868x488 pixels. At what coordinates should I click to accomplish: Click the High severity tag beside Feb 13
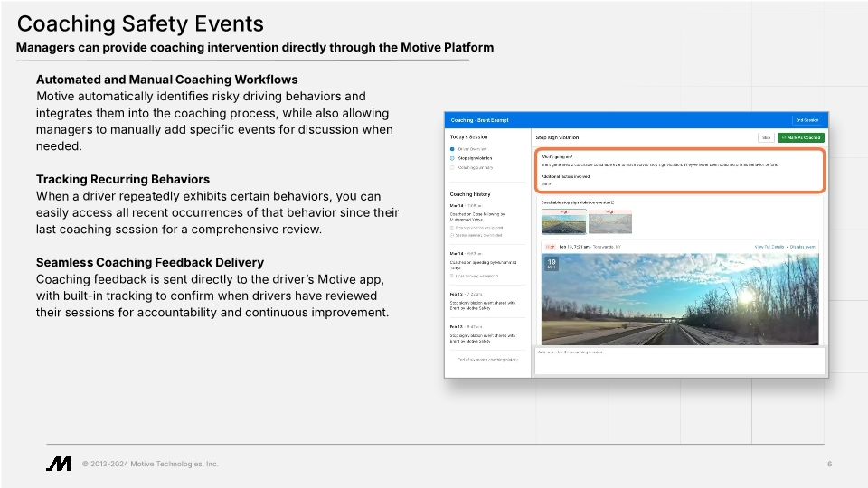(549, 246)
